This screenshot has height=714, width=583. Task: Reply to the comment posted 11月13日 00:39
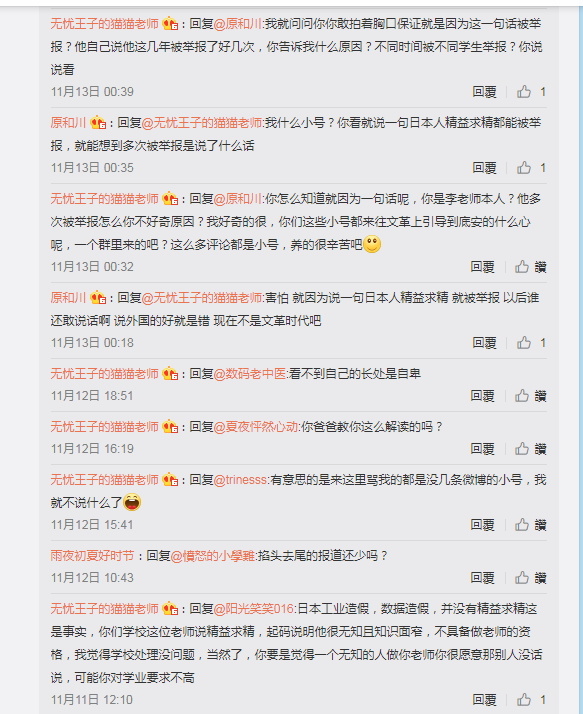pyautogui.click(x=484, y=92)
